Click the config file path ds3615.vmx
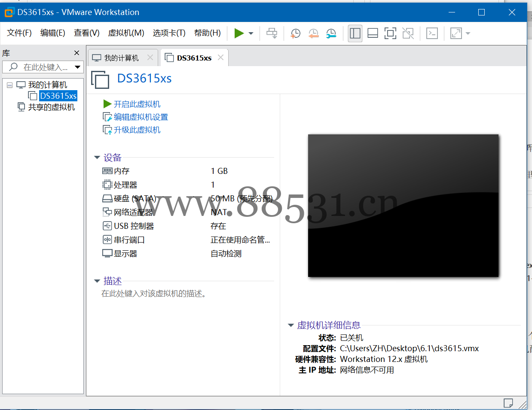532x410 pixels. pyautogui.click(x=409, y=348)
